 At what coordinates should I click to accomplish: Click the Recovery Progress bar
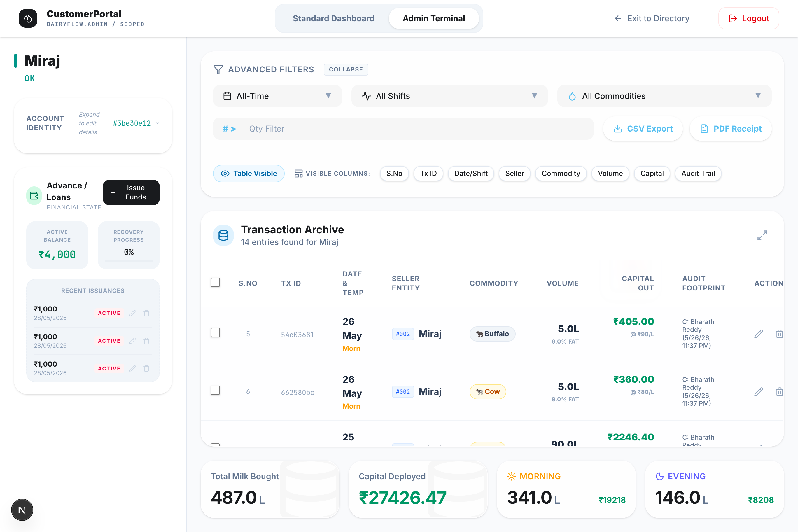129,261
